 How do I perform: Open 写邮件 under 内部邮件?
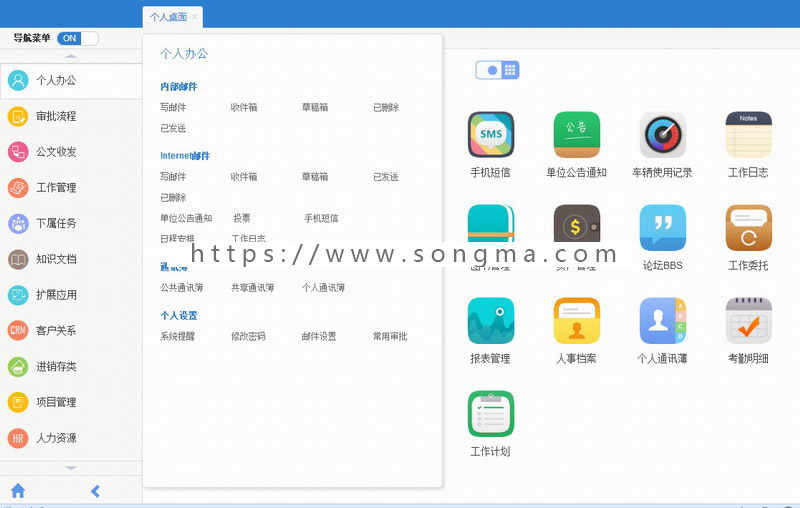tap(173, 107)
